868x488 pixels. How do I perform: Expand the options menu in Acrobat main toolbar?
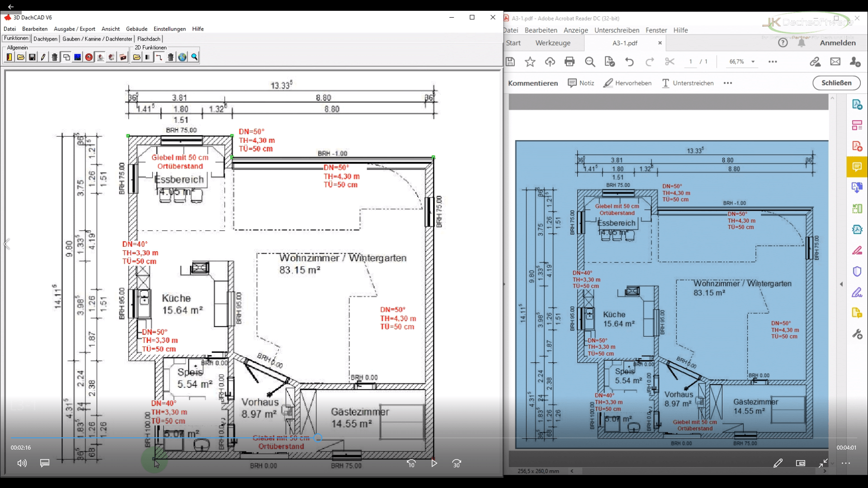(x=773, y=62)
